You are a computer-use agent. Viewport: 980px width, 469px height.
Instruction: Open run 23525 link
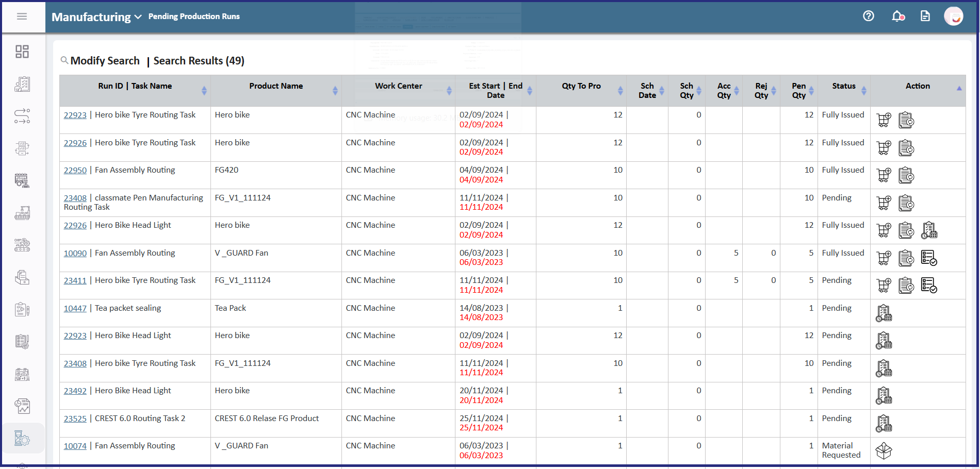coord(75,418)
